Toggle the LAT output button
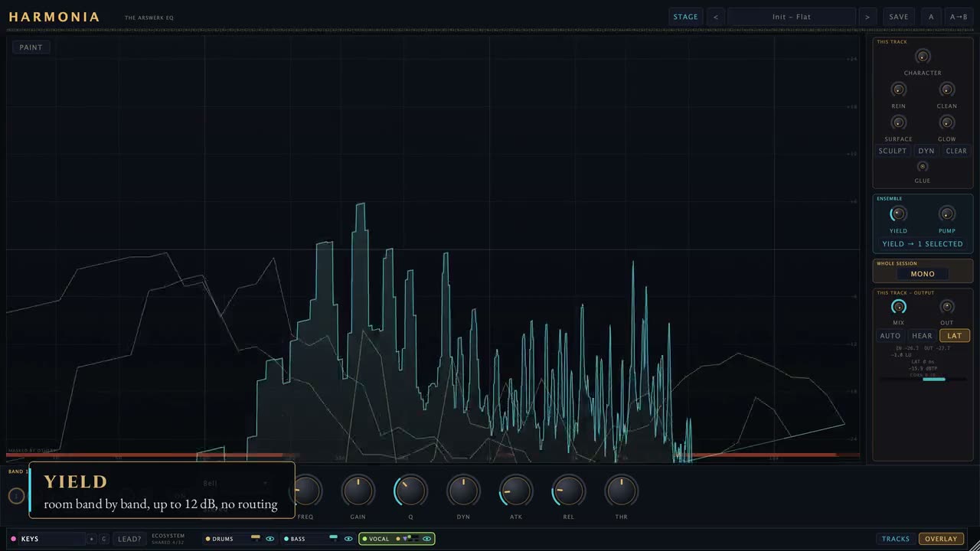Image resolution: width=980 pixels, height=551 pixels. (x=955, y=336)
